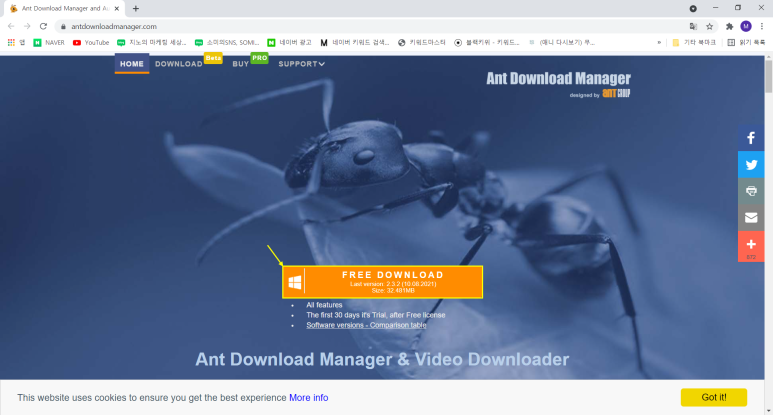This screenshot has height=415, width=773.
Task: Open the 애니 다시보기 bookmark
Action: 562,43
